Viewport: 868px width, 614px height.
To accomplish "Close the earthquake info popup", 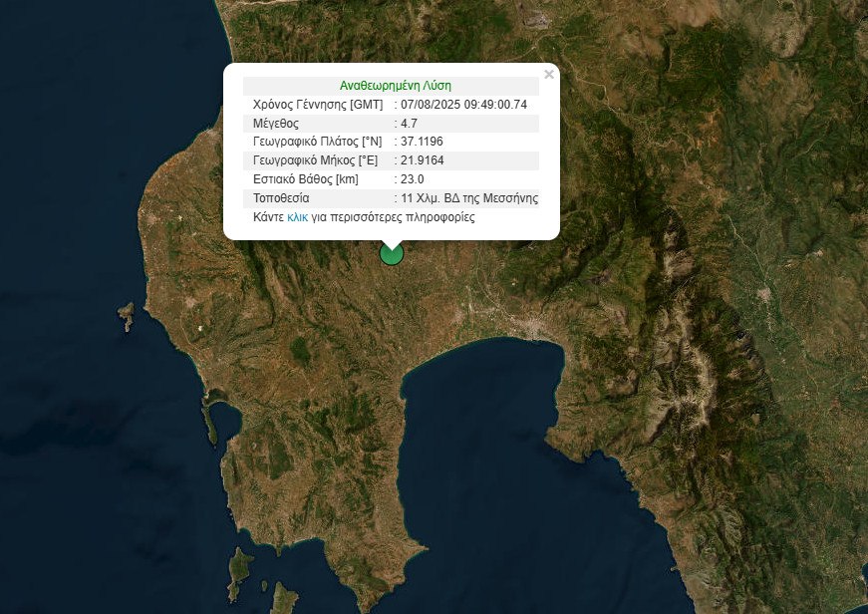I will [548, 74].
